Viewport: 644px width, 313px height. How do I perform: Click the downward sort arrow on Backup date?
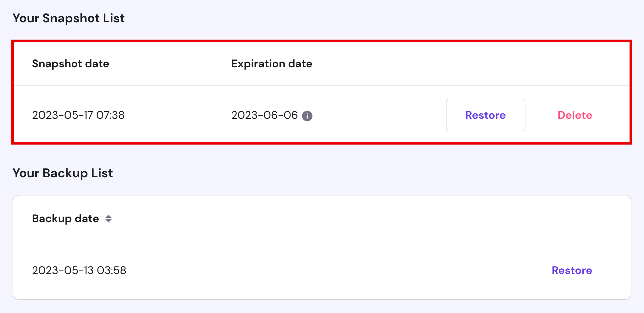[x=108, y=221]
